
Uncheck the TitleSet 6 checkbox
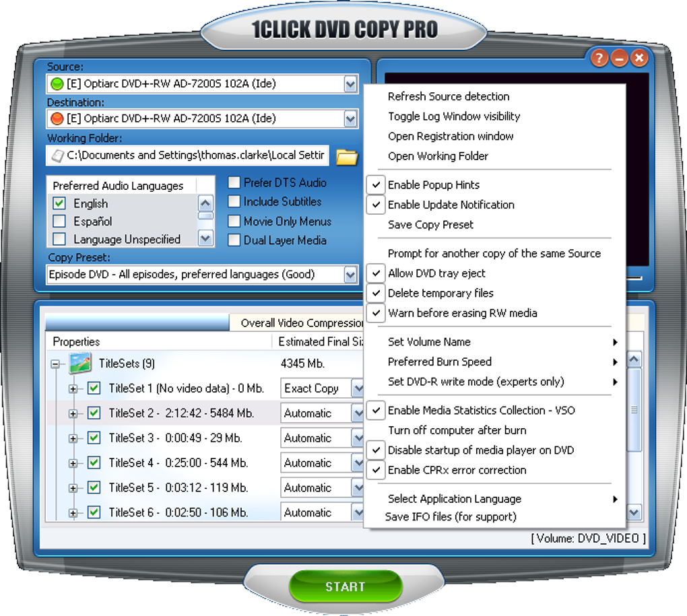(94, 512)
